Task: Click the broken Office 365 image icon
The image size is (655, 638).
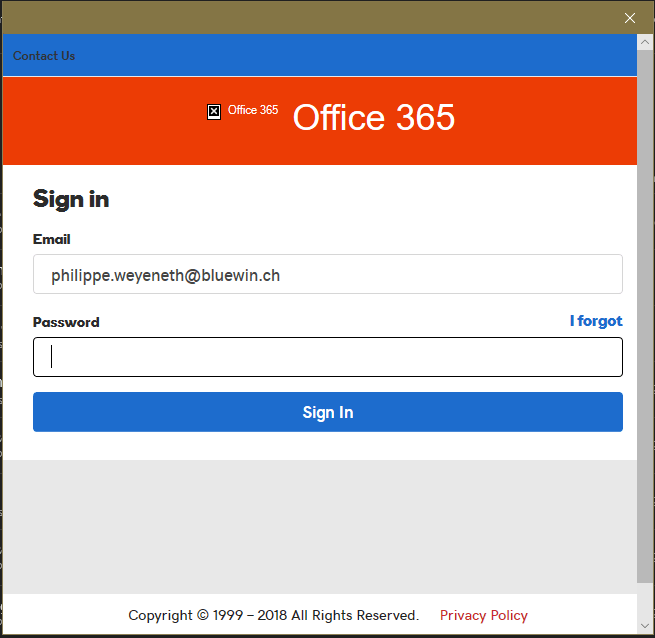Action: point(214,112)
